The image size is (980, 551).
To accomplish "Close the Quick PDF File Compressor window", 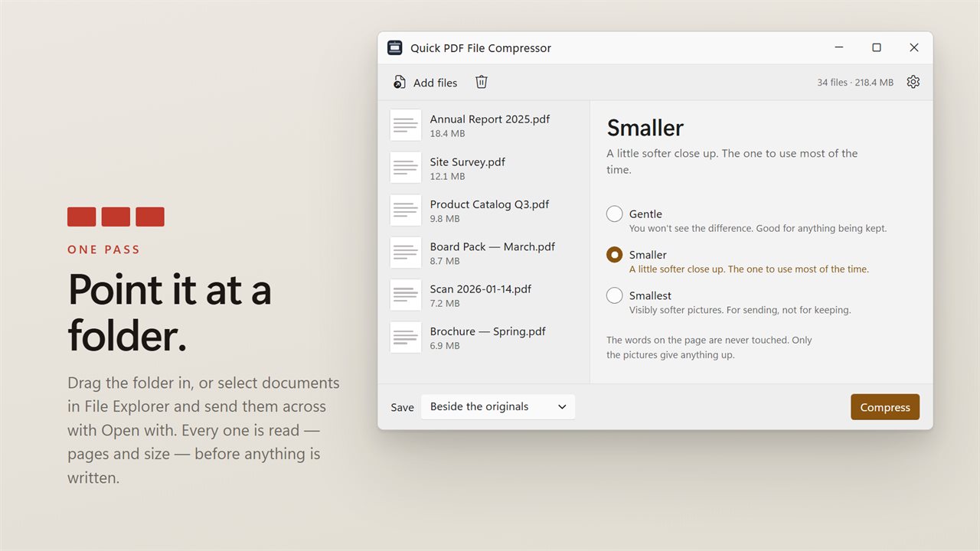I will coord(914,47).
